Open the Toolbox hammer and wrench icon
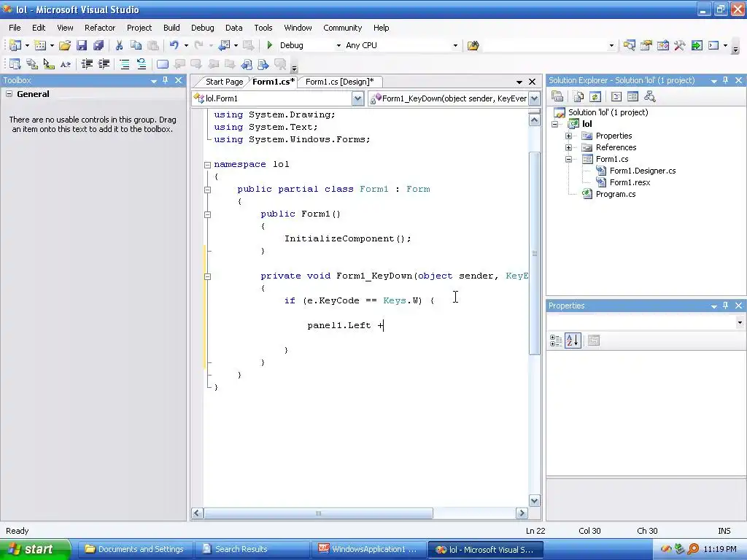 680,45
